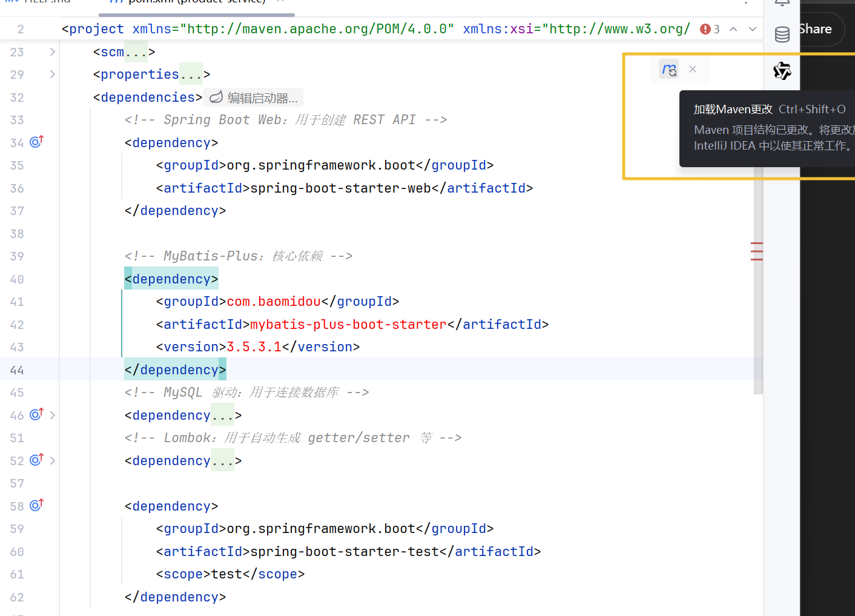Click the closing dependency tag on line 44
Screen dimensions: 855x616
click(x=175, y=370)
